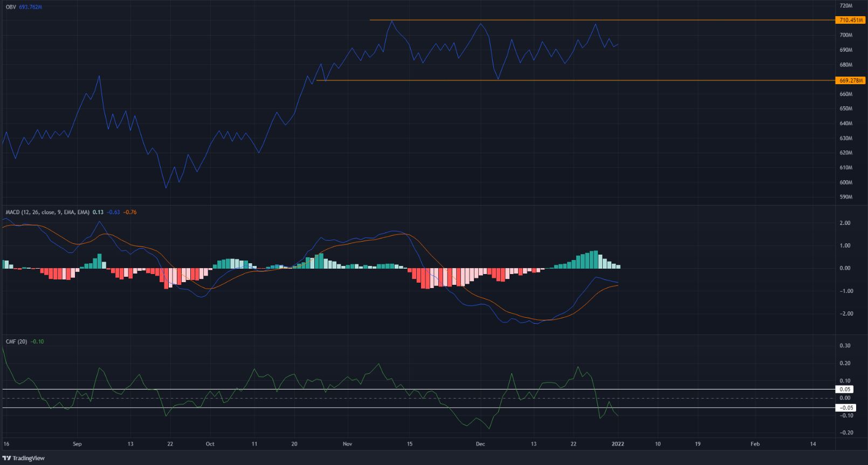
Task: Click the MACD signal value -0.76
Action: coord(129,213)
